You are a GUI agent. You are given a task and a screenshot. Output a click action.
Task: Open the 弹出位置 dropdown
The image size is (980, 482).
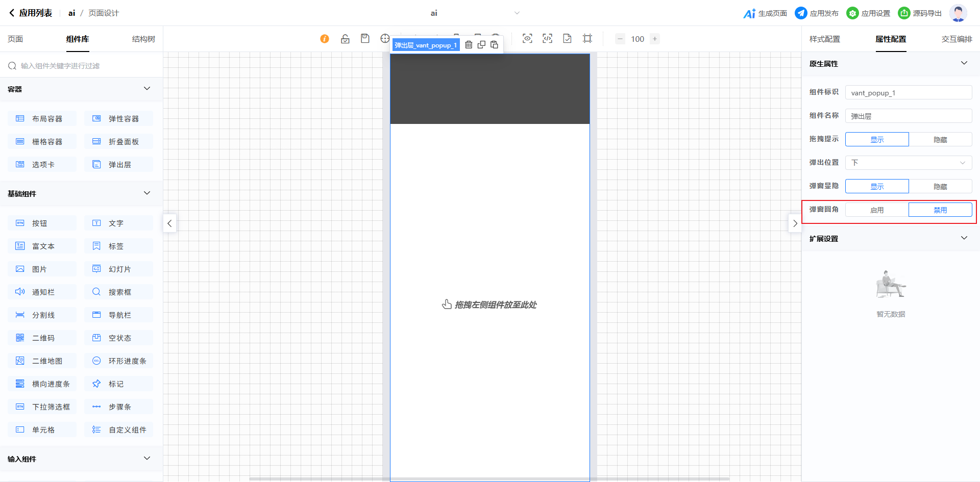pos(909,163)
